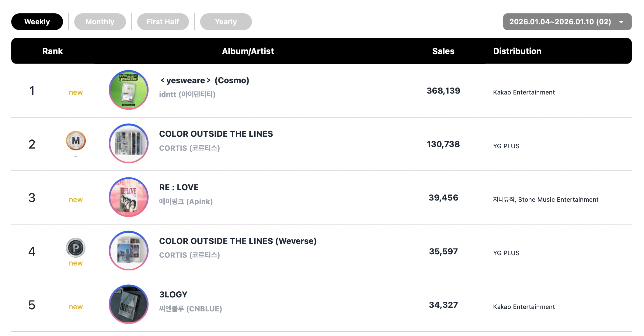Click the dropdown arrow beside the date range
Screen dimensions: 644x336
point(621,22)
